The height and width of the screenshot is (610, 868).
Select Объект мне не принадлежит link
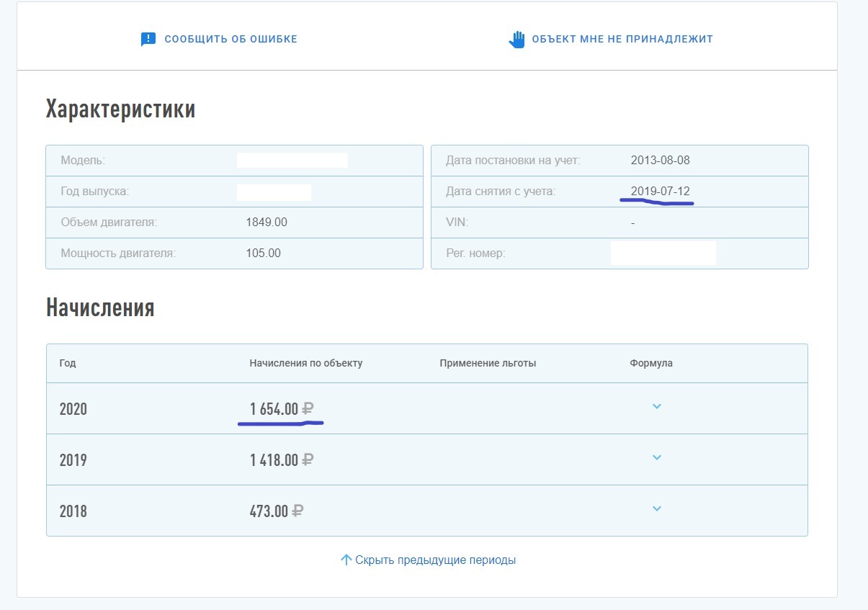(x=622, y=39)
